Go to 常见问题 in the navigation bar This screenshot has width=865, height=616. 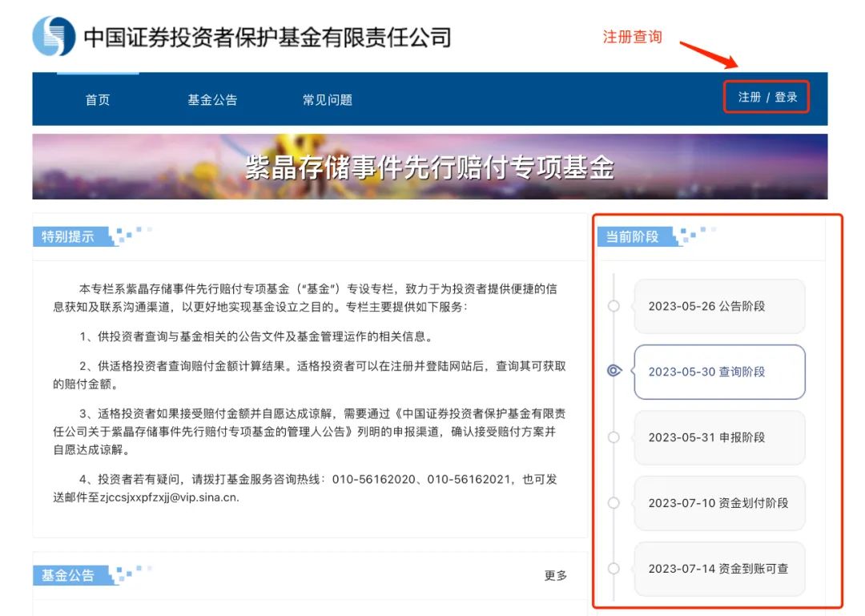click(x=327, y=100)
